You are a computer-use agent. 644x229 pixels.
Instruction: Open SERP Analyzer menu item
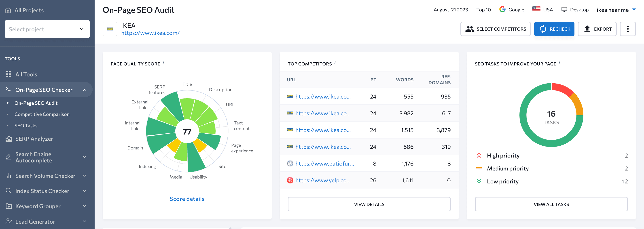click(x=34, y=139)
